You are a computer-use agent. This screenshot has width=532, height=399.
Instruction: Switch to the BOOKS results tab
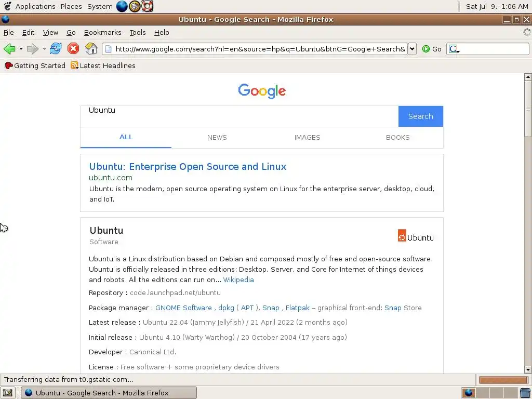click(397, 137)
